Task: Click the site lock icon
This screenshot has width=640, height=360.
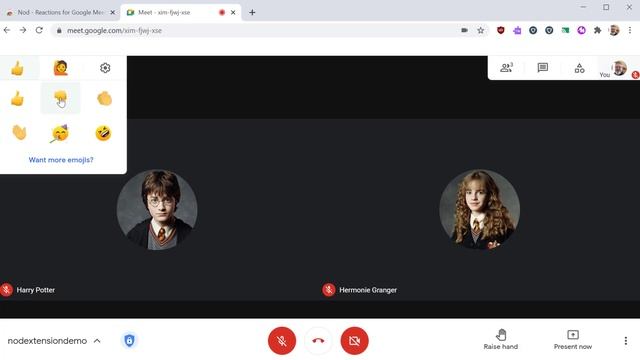Action: [59, 30]
